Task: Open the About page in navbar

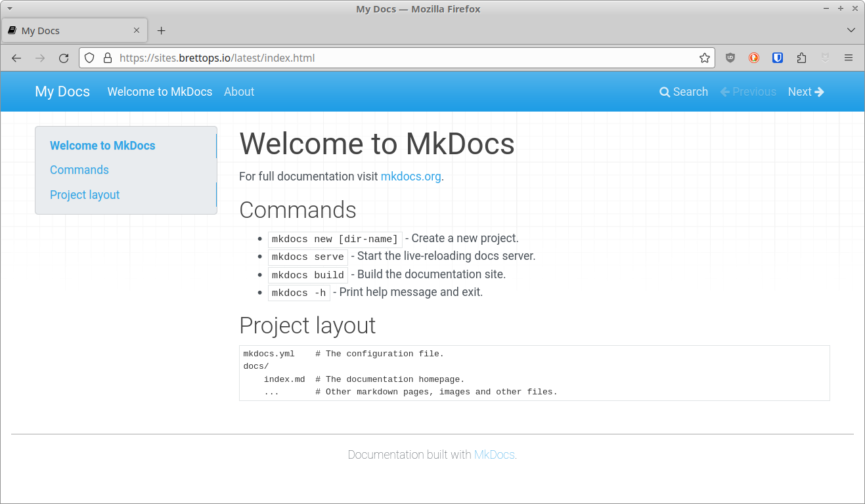Action: (x=239, y=92)
